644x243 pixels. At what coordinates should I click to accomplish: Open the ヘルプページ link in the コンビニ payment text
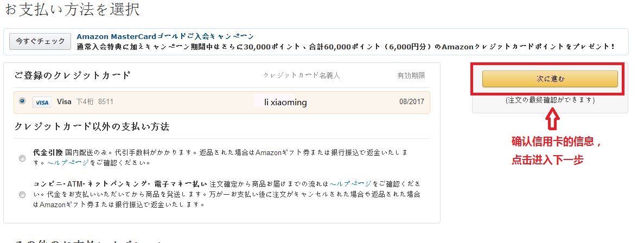pos(350,183)
